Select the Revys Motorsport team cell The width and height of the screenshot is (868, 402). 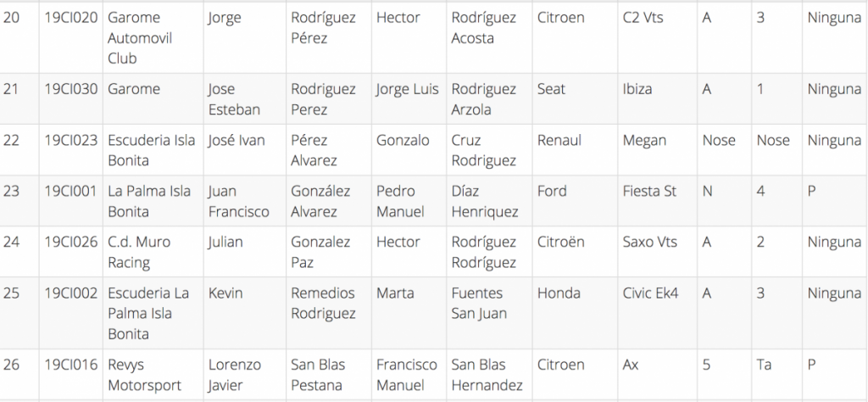[x=145, y=375]
